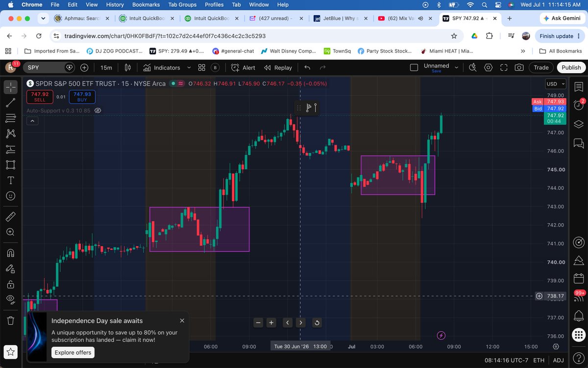Open the forecasting and measurement tools

pos(11,149)
